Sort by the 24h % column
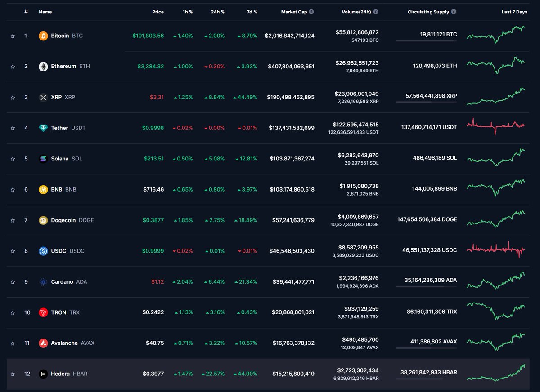Viewport: 540px width, 392px height. click(x=218, y=12)
